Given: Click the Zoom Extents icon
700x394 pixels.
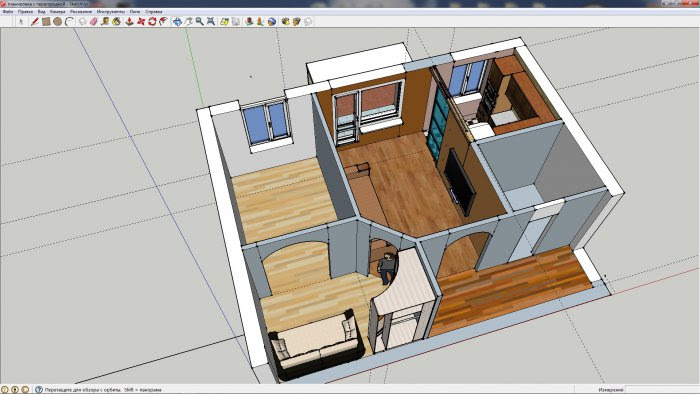Looking at the screenshot, I should point(211,21).
